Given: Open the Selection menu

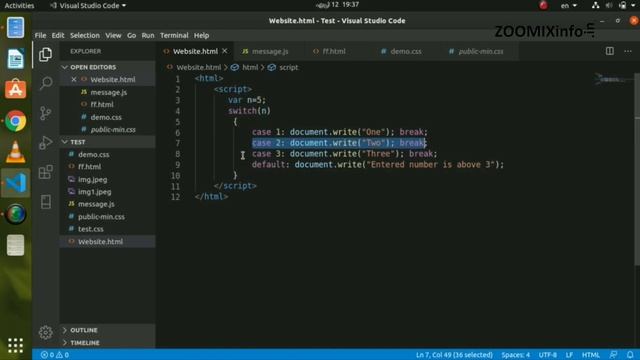Looking at the screenshot, I should click(x=85, y=36).
